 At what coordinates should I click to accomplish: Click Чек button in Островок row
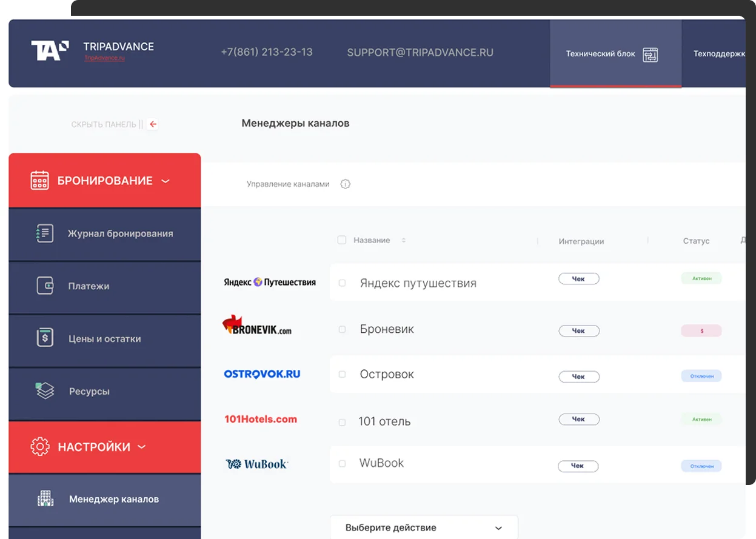[579, 377]
